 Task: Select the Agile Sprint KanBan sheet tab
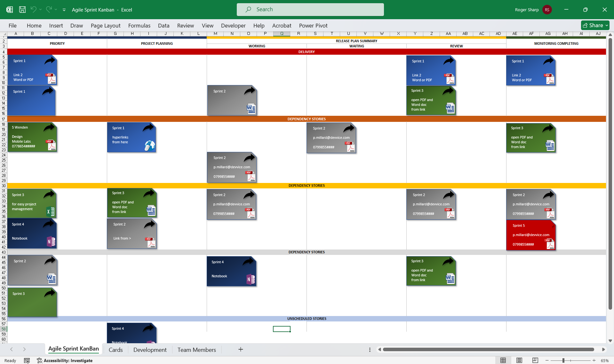pyautogui.click(x=74, y=349)
